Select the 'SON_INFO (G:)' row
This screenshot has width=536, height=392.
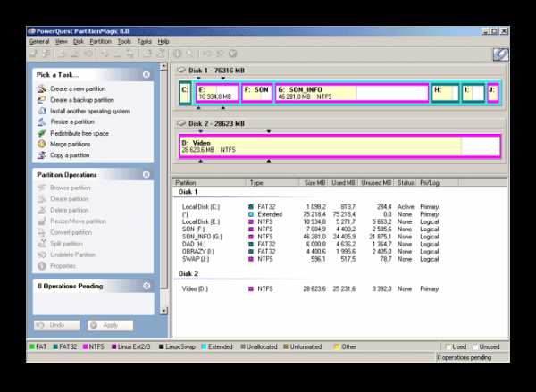[310, 237]
